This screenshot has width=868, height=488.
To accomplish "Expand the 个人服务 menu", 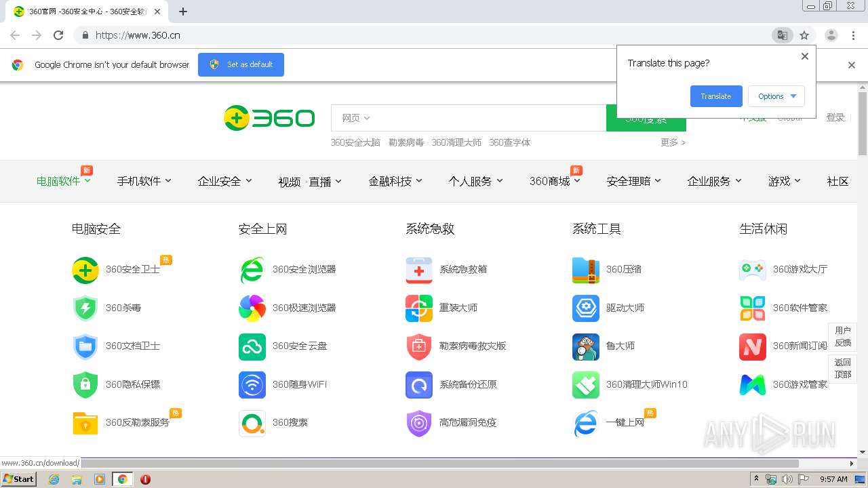I will (476, 181).
